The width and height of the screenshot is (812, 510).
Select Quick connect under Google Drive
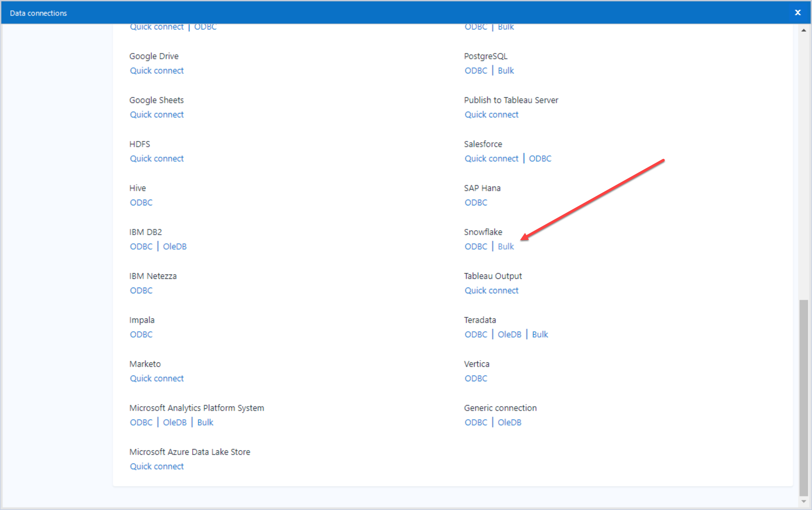click(156, 70)
